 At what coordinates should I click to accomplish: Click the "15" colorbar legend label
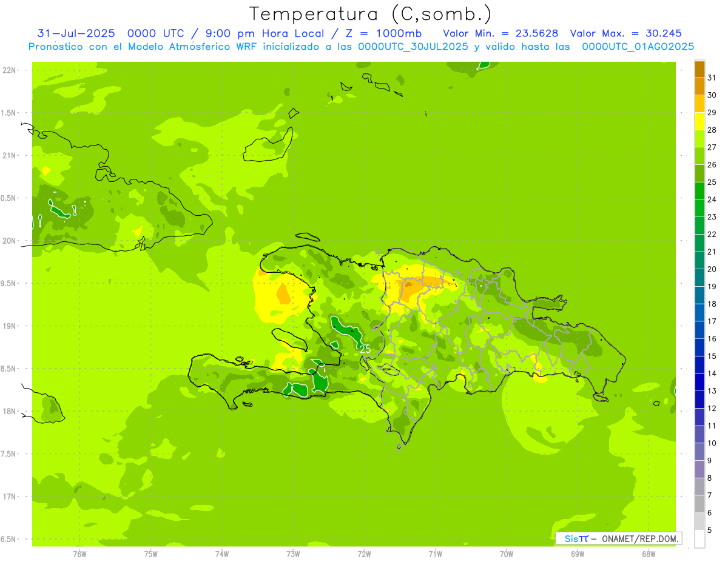(x=712, y=356)
